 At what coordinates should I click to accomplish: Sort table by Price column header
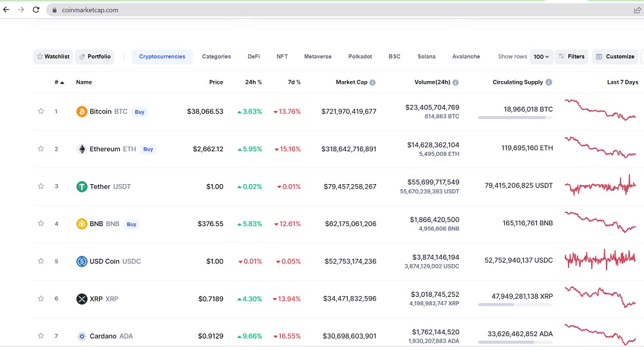click(216, 82)
